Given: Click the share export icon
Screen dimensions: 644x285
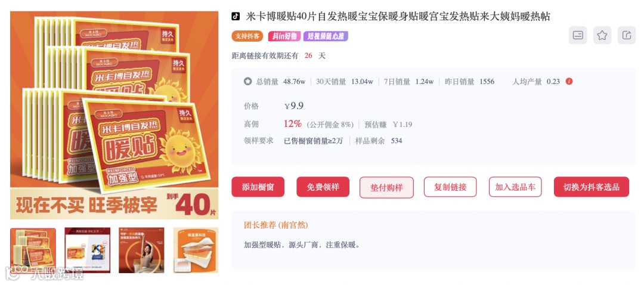Looking at the screenshot, I should [x=626, y=35].
